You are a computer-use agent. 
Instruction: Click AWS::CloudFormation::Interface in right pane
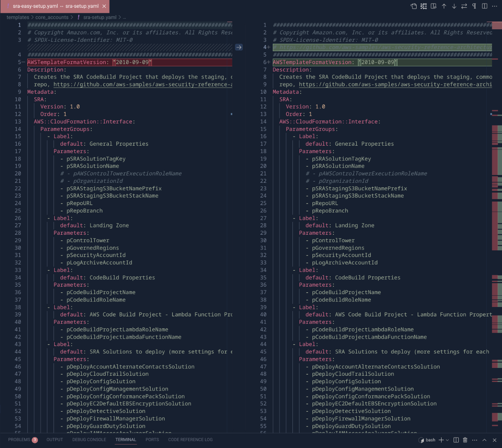point(330,121)
